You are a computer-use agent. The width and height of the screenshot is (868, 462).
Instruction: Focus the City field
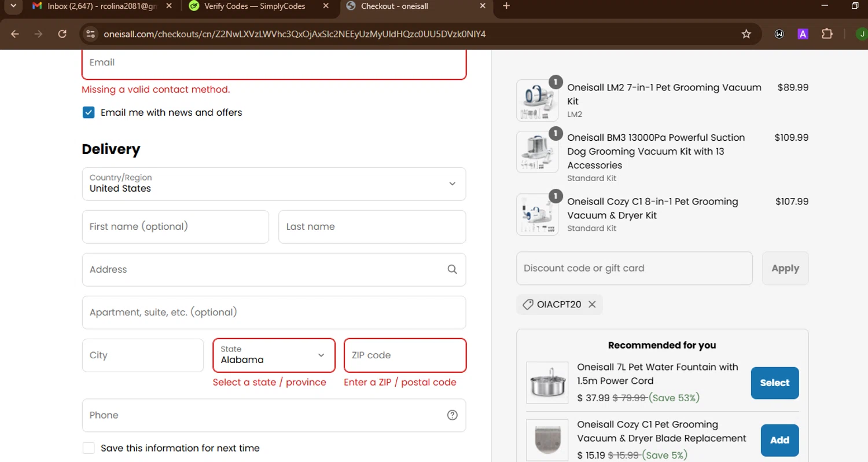[x=143, y=355]
